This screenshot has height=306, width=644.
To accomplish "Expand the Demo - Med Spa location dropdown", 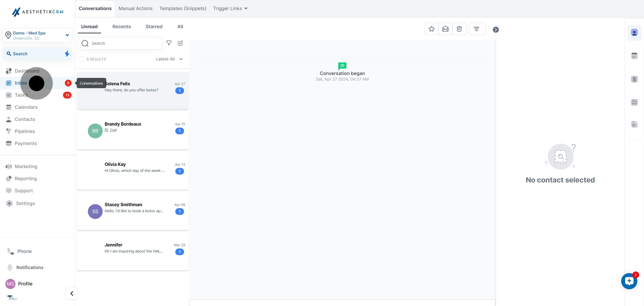I will click(67, 35).
